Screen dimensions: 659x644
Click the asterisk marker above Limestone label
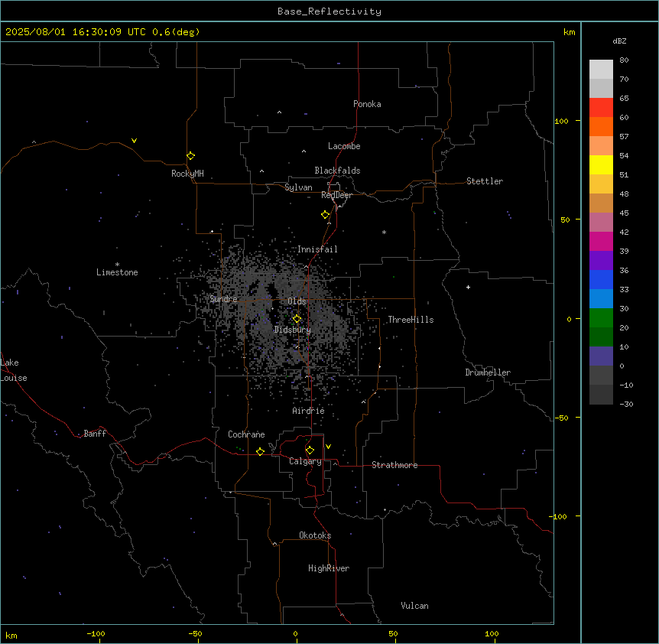point(117,265)
